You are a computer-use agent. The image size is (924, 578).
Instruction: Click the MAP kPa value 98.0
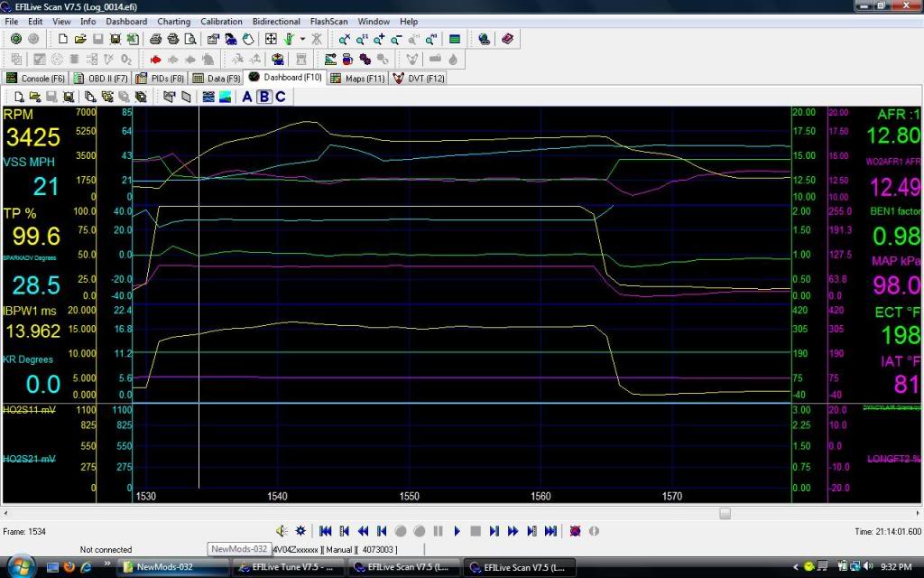(x=896, y=285)
